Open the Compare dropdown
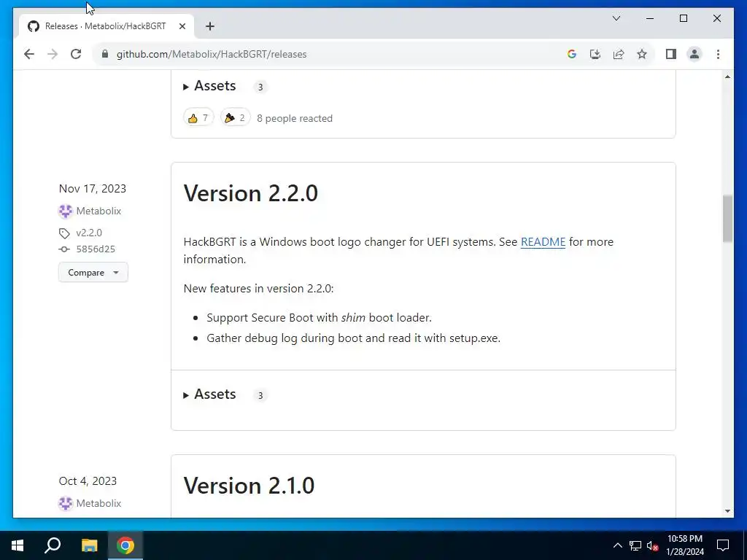The height and width of the screenshot is (560, 747). click(93, 273)
